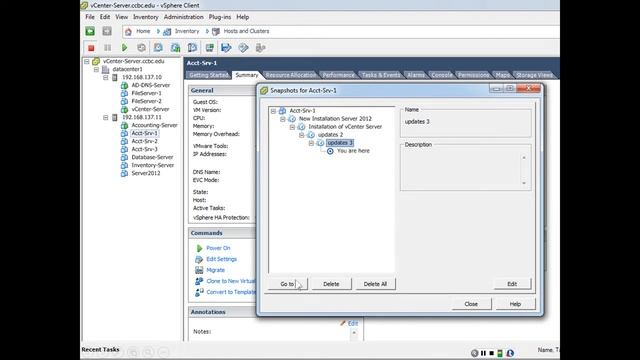Switch to the Permissions tab
The height and width of the screenshot is (360, 640).
pos(473,75)
